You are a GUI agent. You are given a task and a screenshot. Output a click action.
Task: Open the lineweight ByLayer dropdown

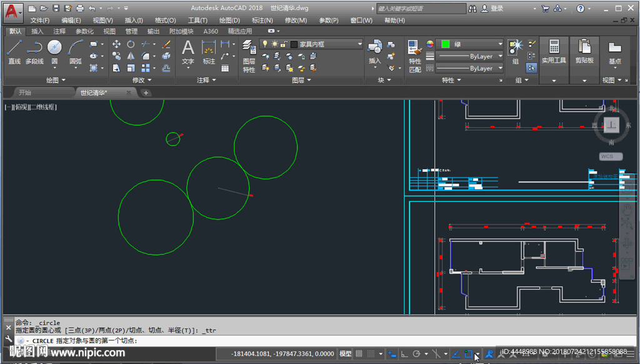tap(469, 56)
